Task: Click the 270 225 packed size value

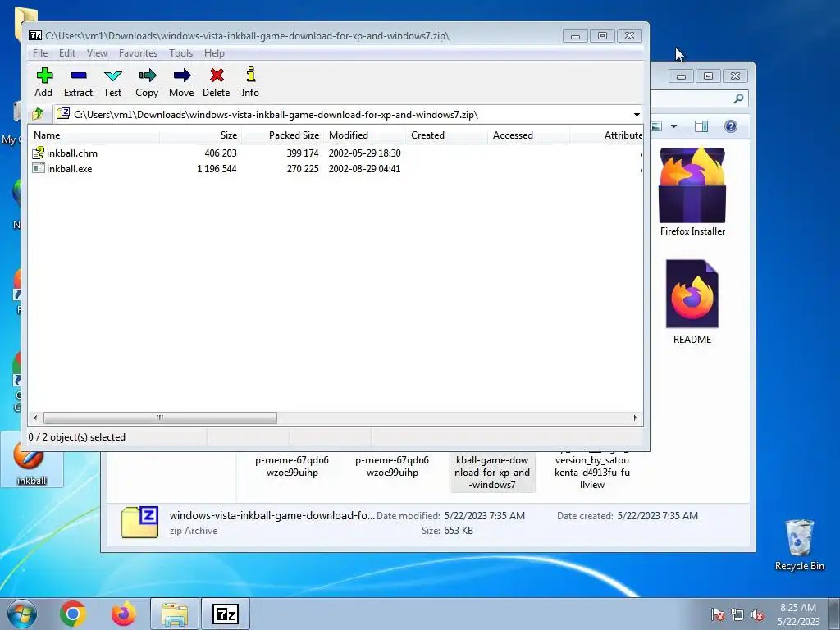Action: 303,169
